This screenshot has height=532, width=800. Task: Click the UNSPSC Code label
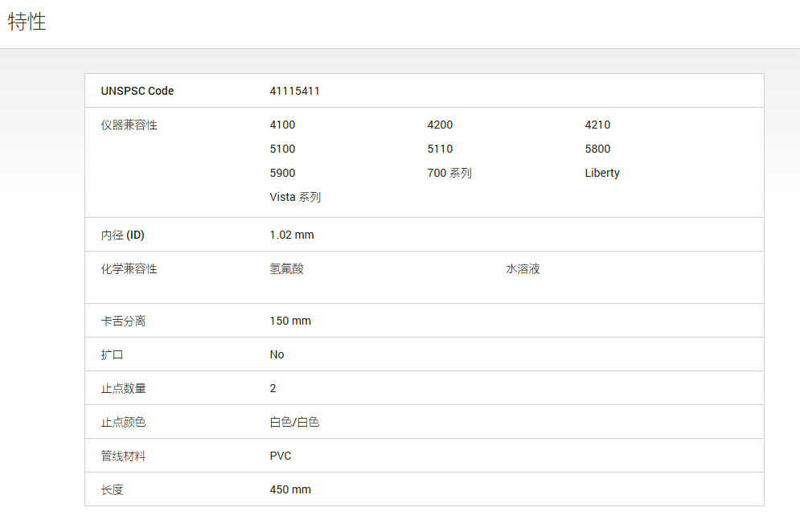point(137,91)
